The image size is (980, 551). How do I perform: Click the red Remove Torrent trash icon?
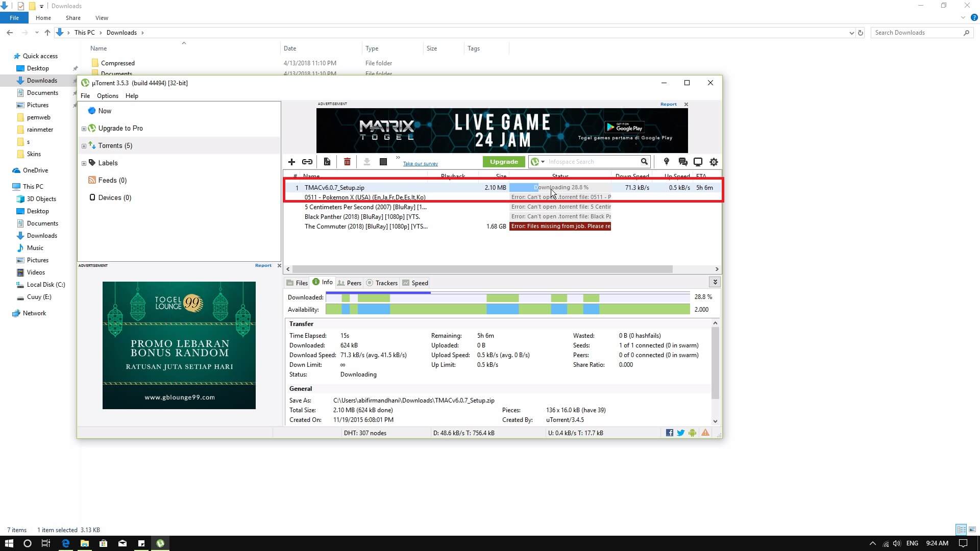tap(347, 162)
